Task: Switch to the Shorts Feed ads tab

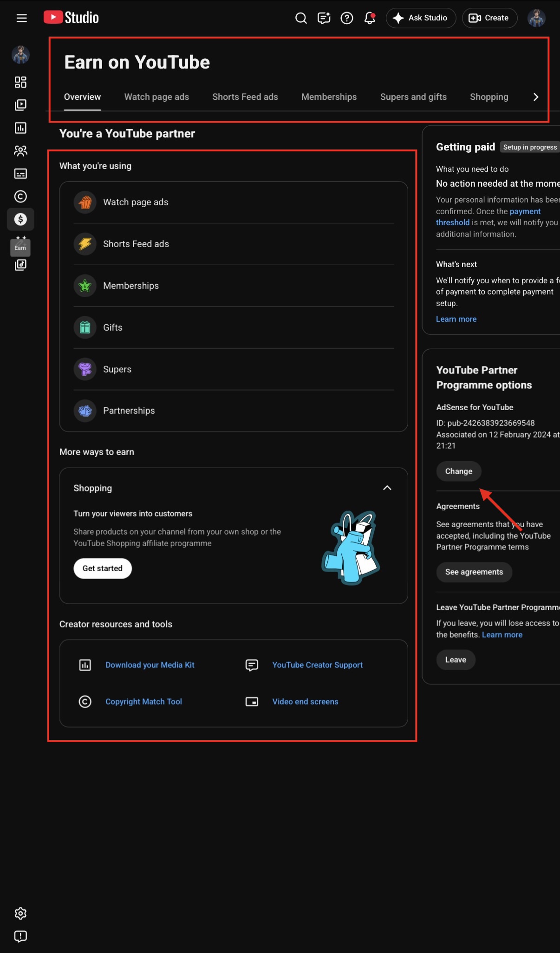Action: pyautogui.click(x=245, y=97)
